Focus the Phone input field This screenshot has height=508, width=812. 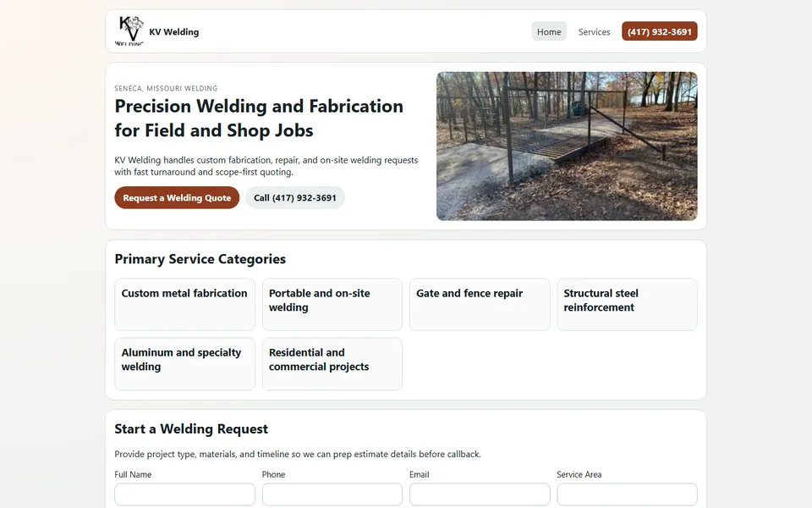pyautogui.click(x=332, y=494)
